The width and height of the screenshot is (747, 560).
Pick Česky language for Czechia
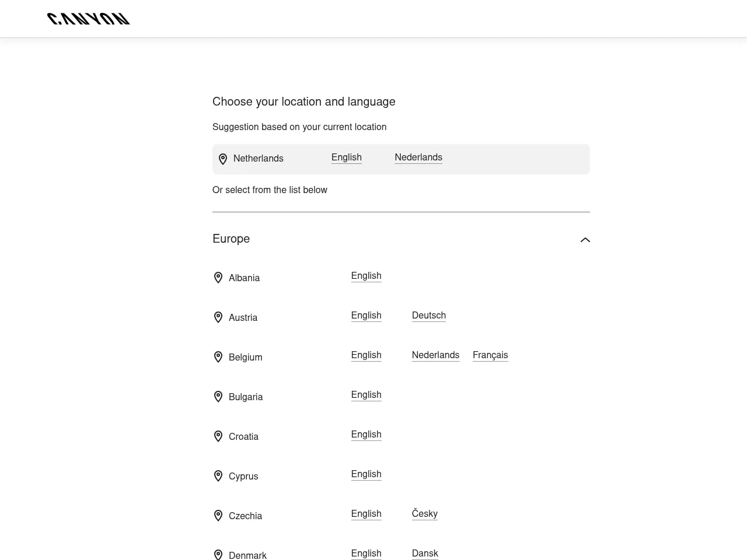(424, 514)
